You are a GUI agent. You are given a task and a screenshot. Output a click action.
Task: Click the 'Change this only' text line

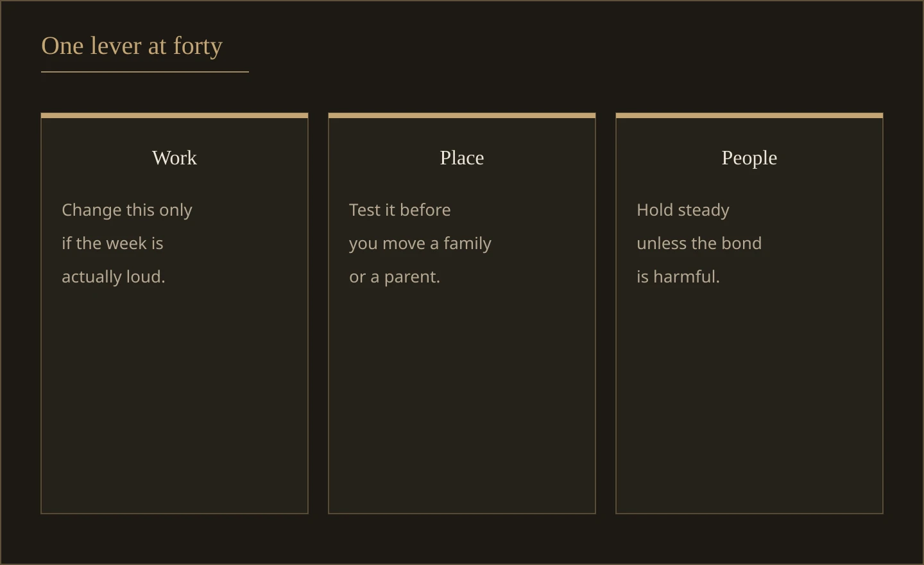(x=127, y=210)
